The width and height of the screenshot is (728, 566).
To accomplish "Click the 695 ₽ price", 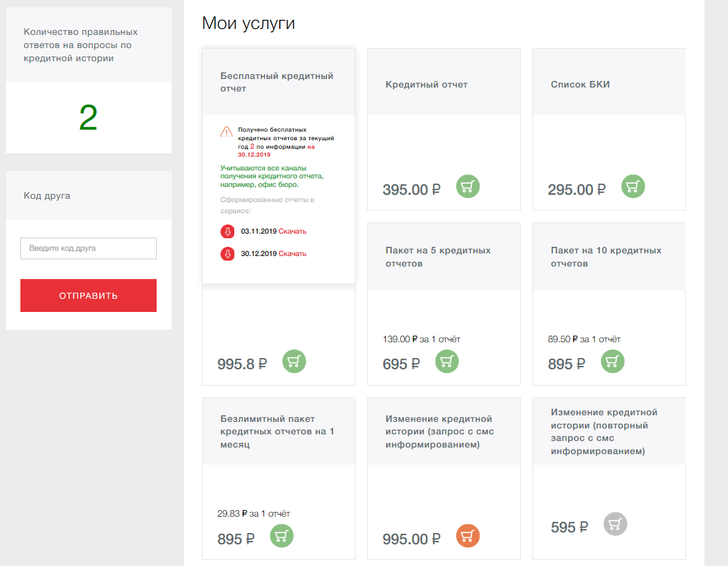I will pos(401,364).
